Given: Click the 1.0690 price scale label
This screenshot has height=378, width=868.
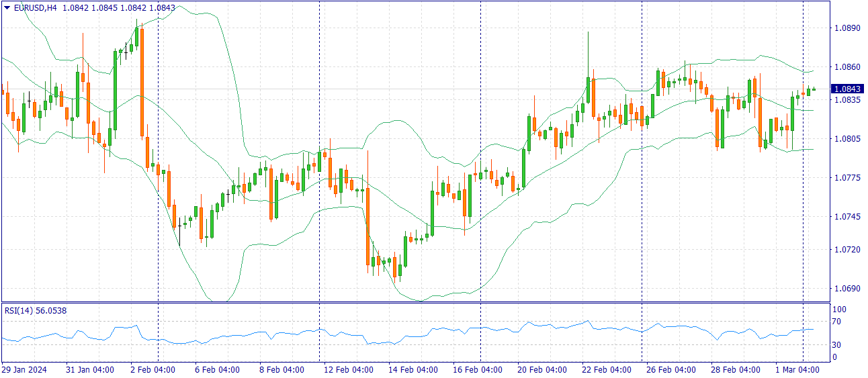Looking at the screenshot, I should 845,289.
